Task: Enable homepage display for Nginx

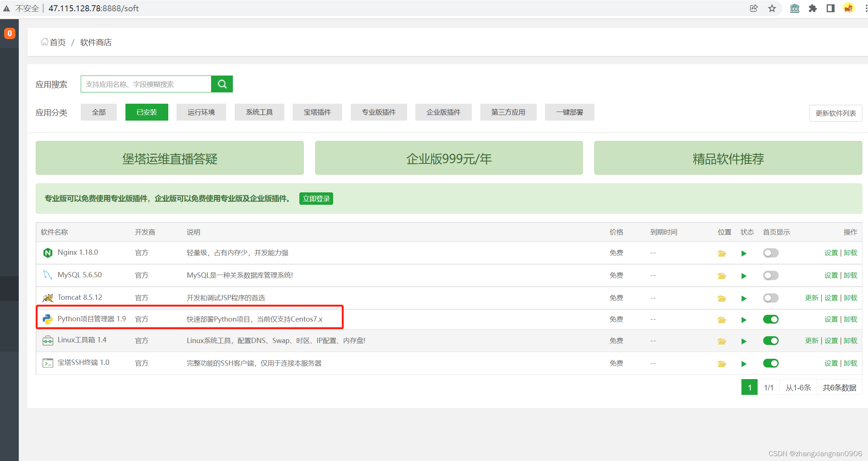Action: (x=770, y=253)
